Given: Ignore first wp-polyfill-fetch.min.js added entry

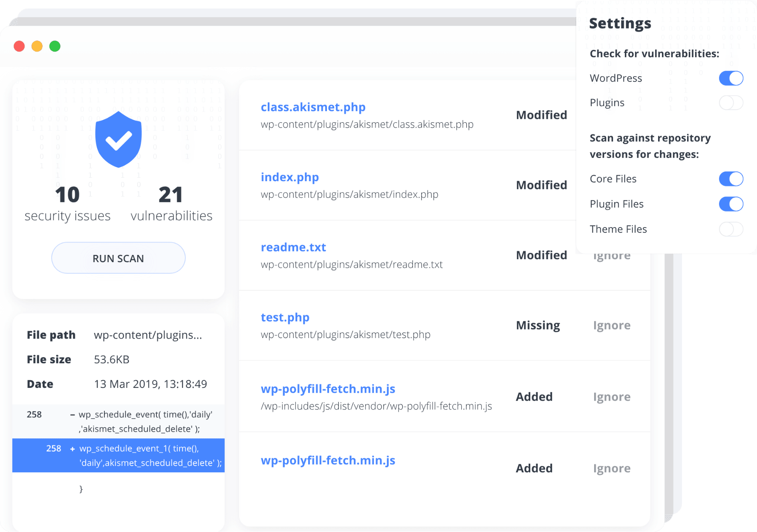Looking at the screenshot, I should [x=612, y=397].
